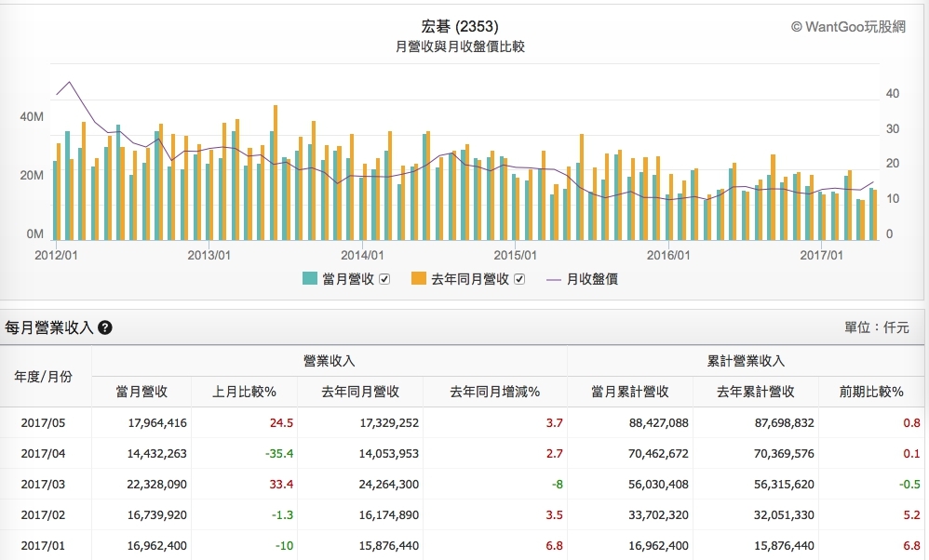The height and width of the screenshot is (560, 929).
Task: Click last year's revenue 16,174,890
Action: pos(389,515)
